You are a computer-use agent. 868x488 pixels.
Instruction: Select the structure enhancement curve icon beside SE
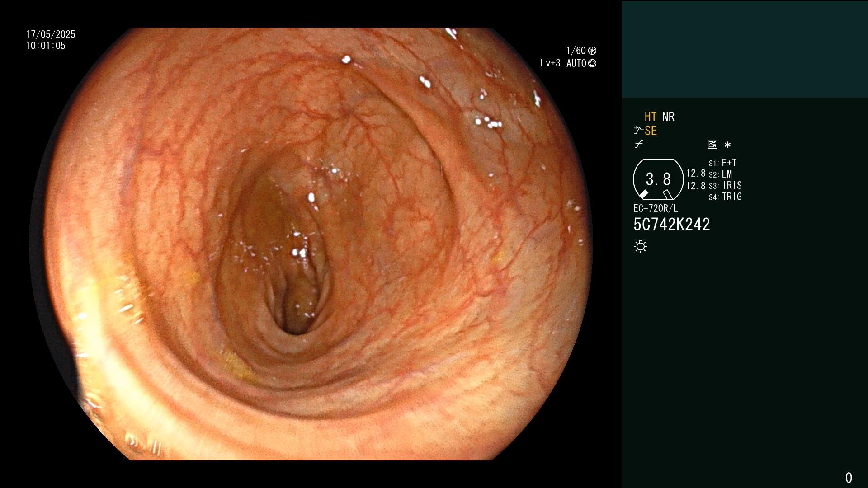coord(638,130)
